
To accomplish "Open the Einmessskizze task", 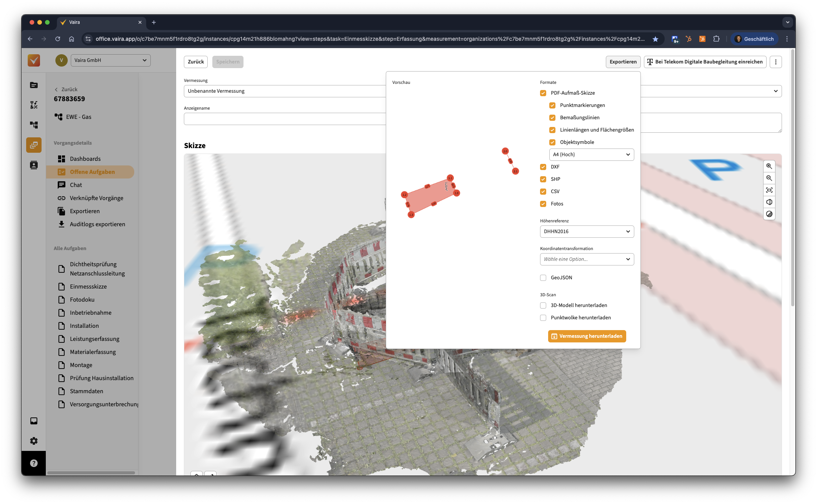I will tap(88, 287).
